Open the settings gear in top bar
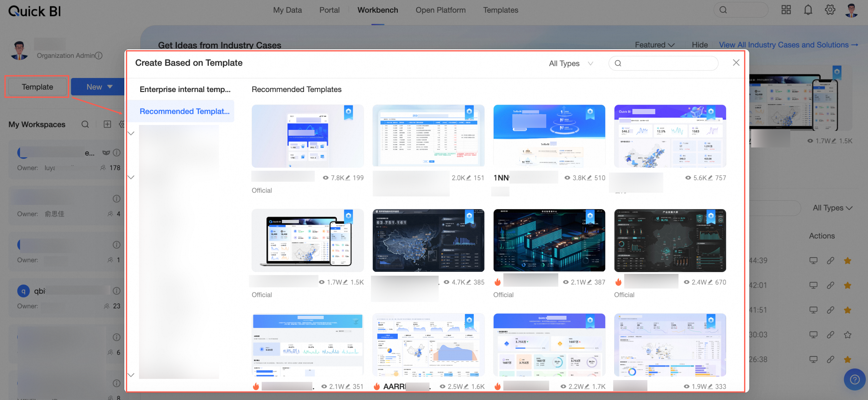The width and height of the screenshot is (868, 400). (x=830, y=10)
